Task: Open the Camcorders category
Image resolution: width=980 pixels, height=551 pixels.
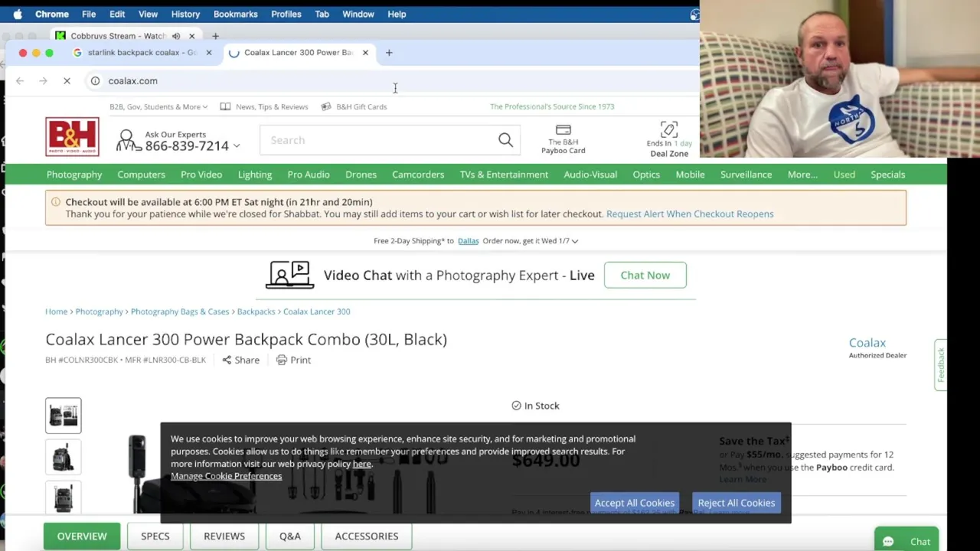Action: [x=418, y=174]
